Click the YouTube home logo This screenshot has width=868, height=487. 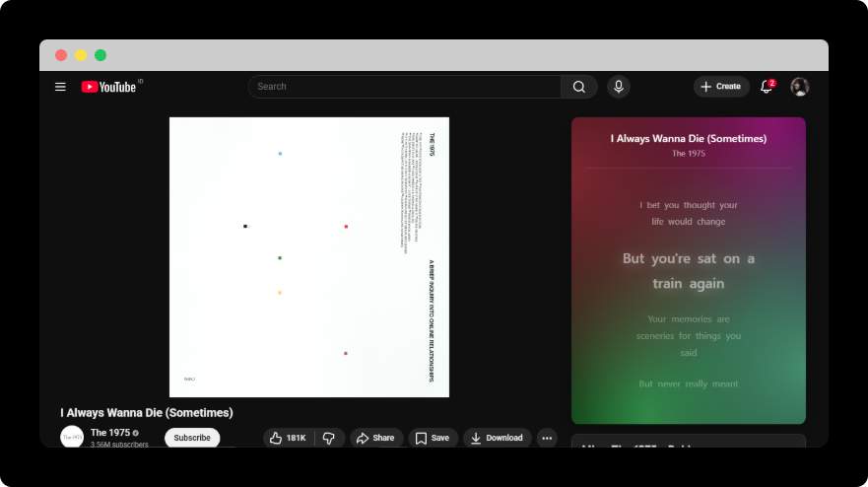(x=108, y=87)
